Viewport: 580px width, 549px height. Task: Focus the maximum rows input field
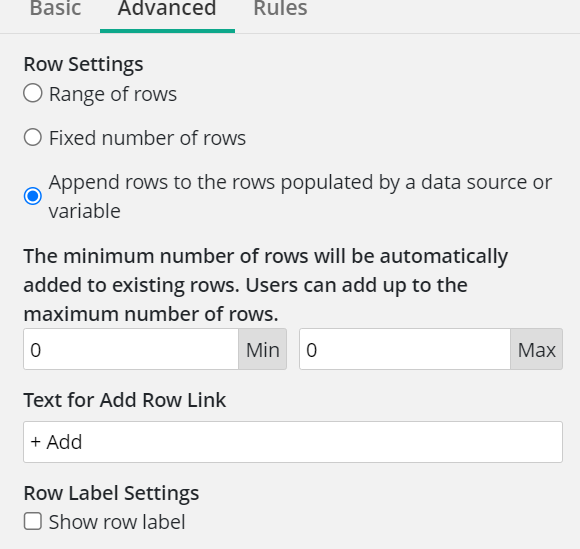click(x=405, y=349)
